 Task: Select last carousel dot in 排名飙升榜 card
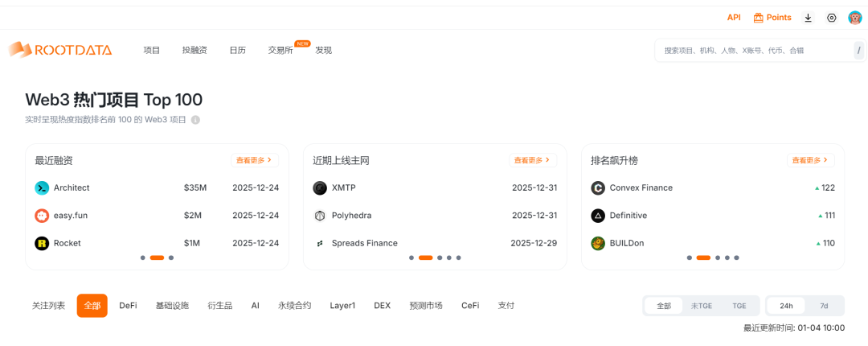tap(736, 257)
